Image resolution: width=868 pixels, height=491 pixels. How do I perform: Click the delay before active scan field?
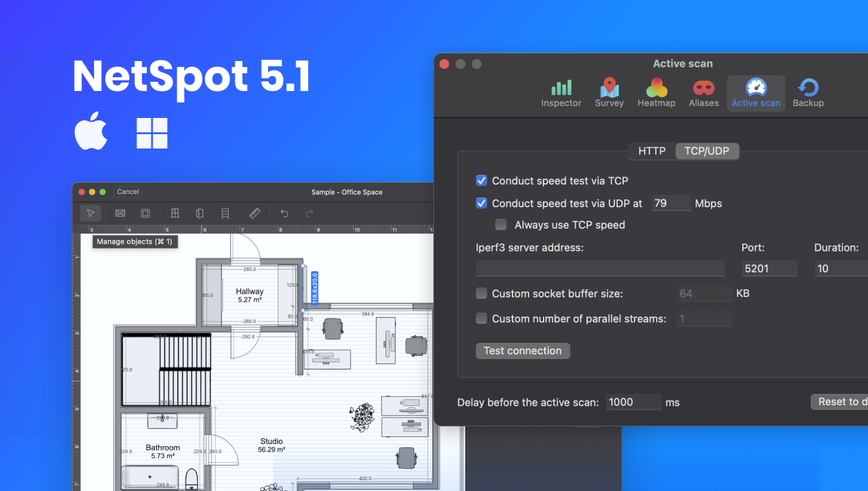pyautogui.click(x=633, y=402)
